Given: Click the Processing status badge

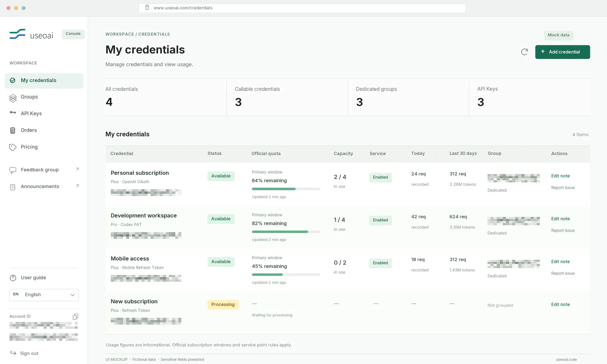Looking at the screenshot, I should coord(223,304).
